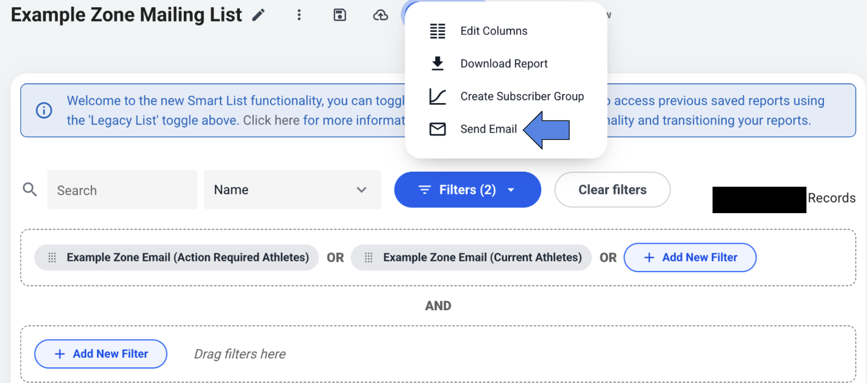Image resolution: width=868 pixels, height=383 pixels.
Task: Grab the Action Required Athletes filter handle
Action: [x=52, y=258]
